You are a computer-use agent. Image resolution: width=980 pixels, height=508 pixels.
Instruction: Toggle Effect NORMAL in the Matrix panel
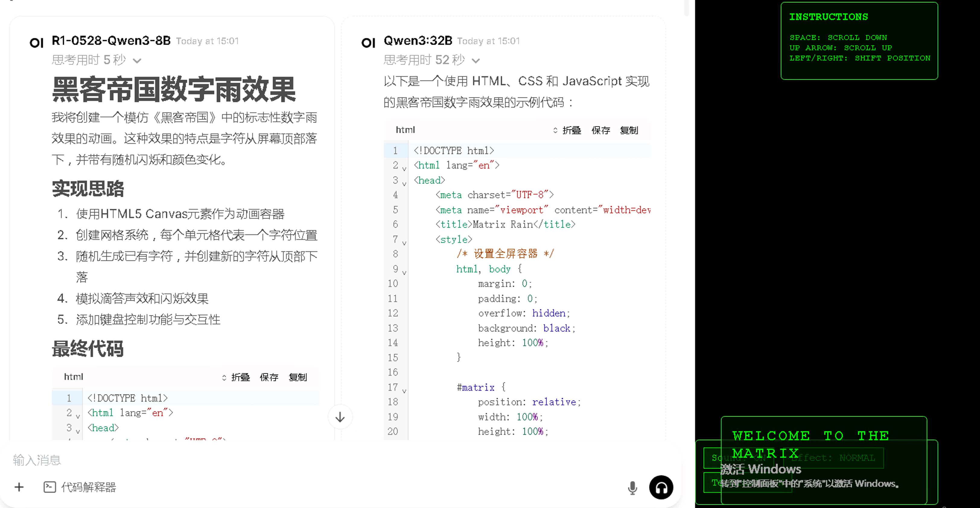click(x=833, y=458)
